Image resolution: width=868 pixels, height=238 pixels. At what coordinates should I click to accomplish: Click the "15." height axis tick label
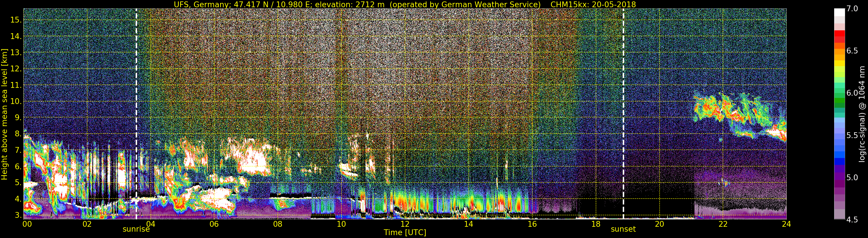click(x=16, y=20)
